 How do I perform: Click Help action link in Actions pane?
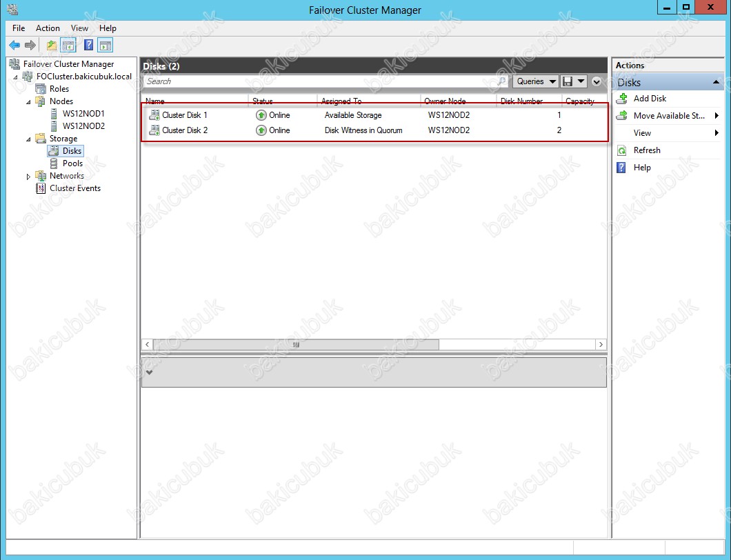pos(642,168)
